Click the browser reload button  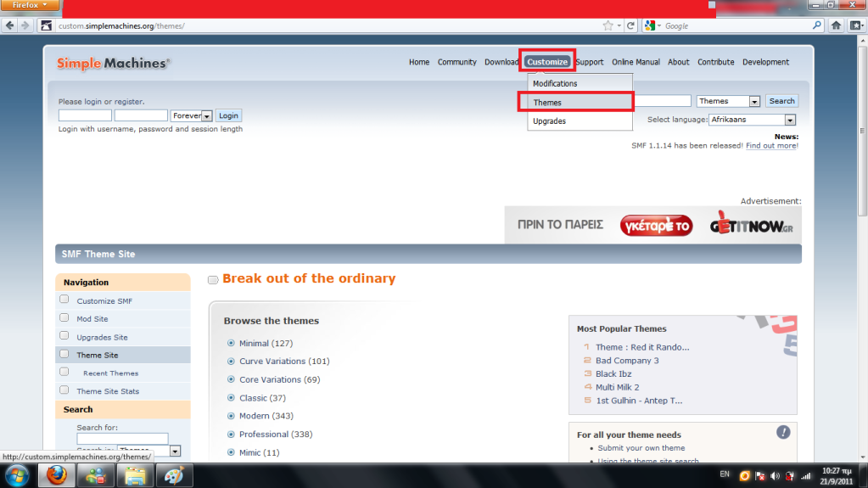[631, 25]
